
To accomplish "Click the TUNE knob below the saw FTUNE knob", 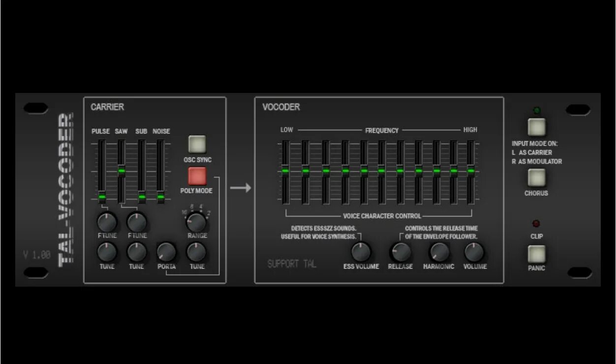I will coord(137,252).
